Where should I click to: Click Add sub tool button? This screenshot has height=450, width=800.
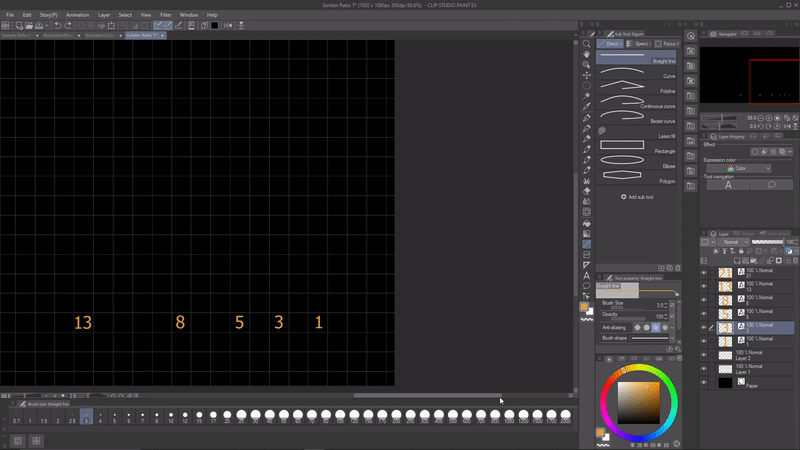coord(637,197)
